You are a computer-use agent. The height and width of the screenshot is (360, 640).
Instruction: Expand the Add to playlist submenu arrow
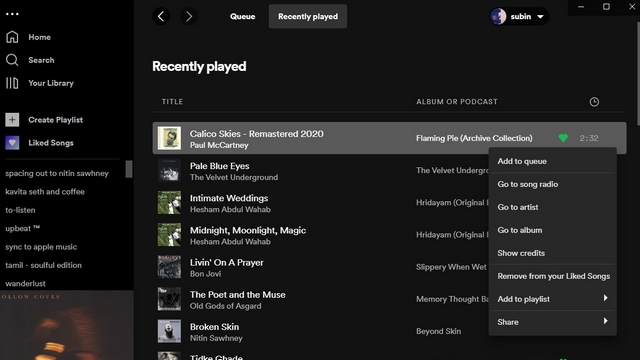(x=605, y=298)
